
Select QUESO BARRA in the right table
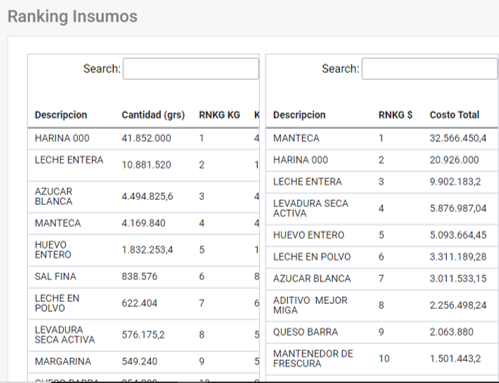(x=306, y=332)
